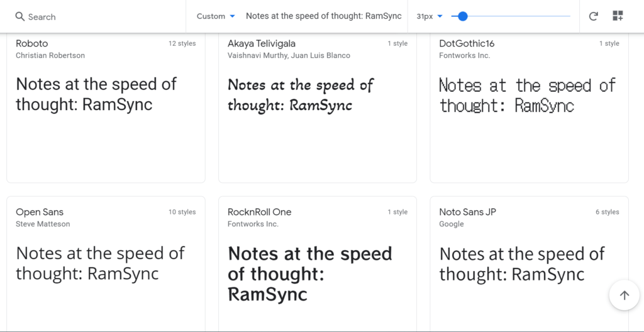Screen dimensions: 644x332
Task: Open the Roboto font card
Action: [106, 108]
